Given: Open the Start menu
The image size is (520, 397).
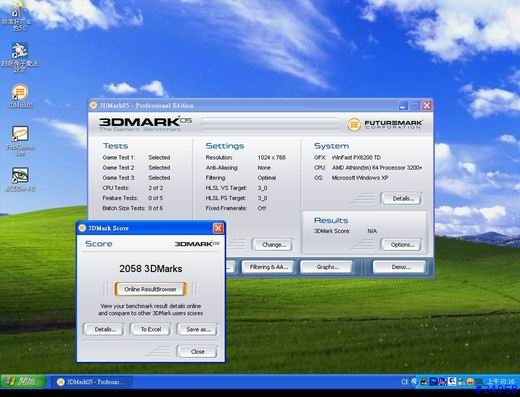Looking at the screenshot, I should click(x=23, y=381).
